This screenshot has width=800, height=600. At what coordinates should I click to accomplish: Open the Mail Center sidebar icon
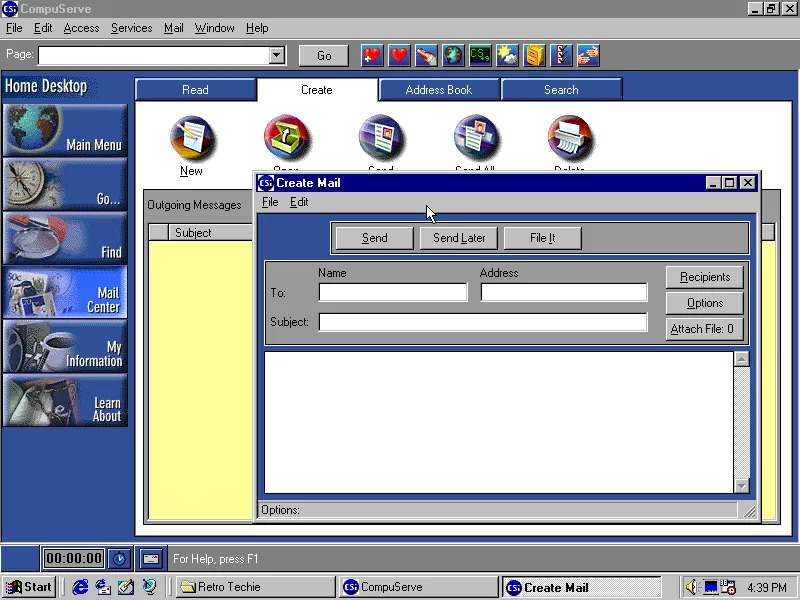pyautogui.click(x=65, y=292)
